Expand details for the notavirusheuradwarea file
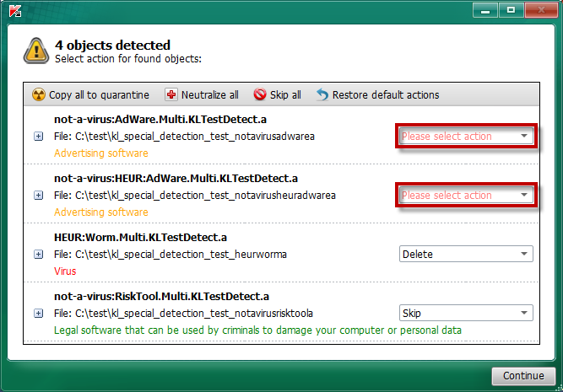Screen dimensions: 563x392 click(39, 196)
